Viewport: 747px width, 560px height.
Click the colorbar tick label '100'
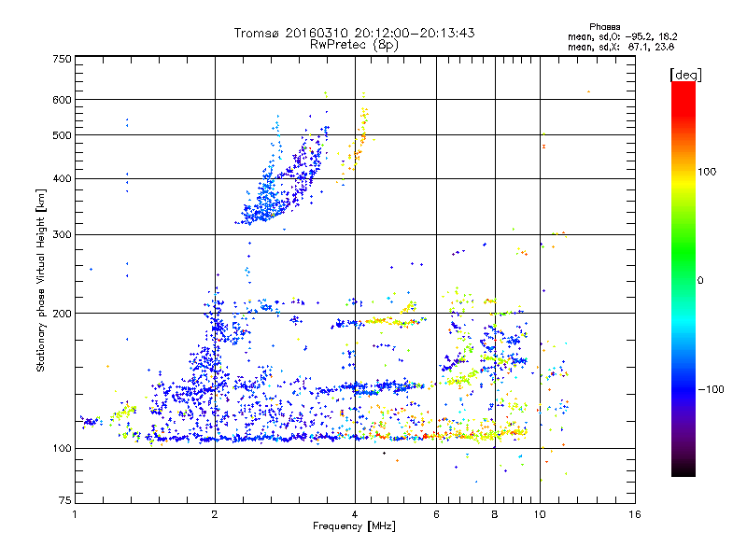click(707, 172)
